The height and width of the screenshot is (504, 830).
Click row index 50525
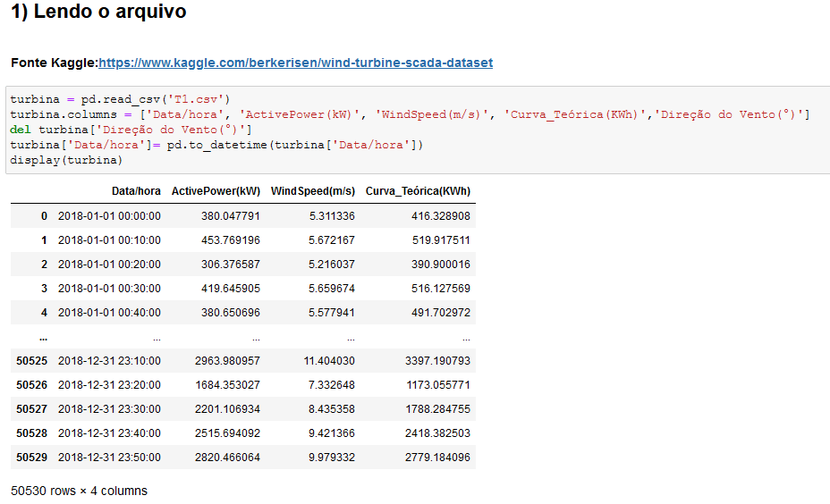(x=32, y=361)
